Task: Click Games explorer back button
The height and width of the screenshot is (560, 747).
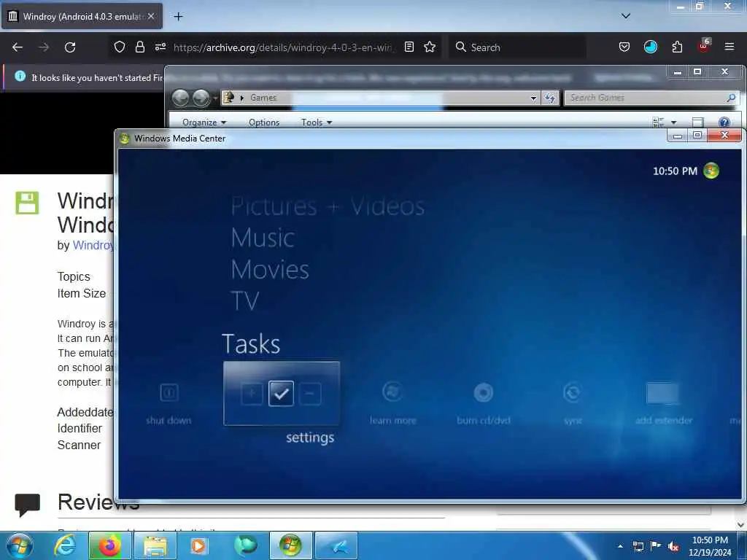Action: [181, 98]
